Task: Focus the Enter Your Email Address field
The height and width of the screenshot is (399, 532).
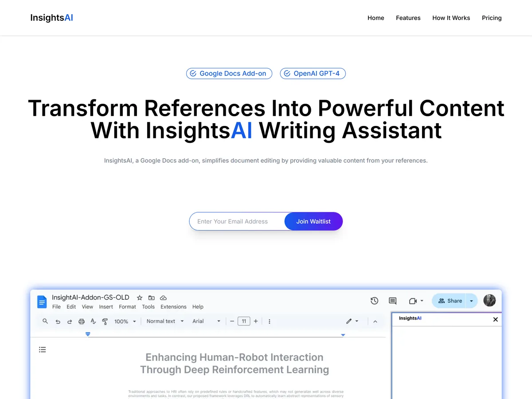Action: pyautogui.click(x=237, y=221)
